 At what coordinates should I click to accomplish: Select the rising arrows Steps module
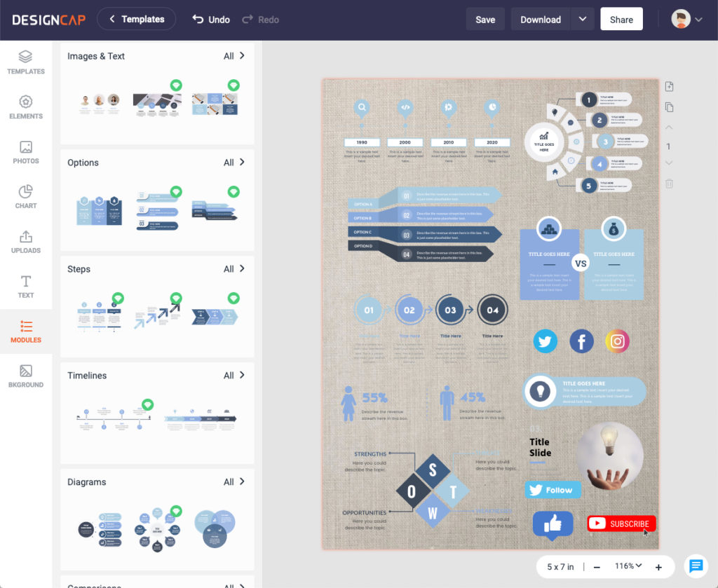(157, 316)
